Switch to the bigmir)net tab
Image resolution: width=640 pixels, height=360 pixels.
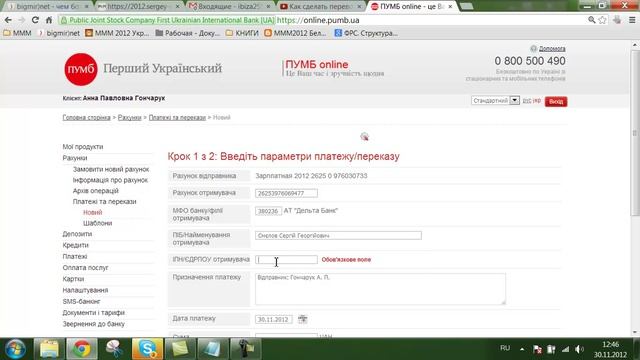click(48, 7)
